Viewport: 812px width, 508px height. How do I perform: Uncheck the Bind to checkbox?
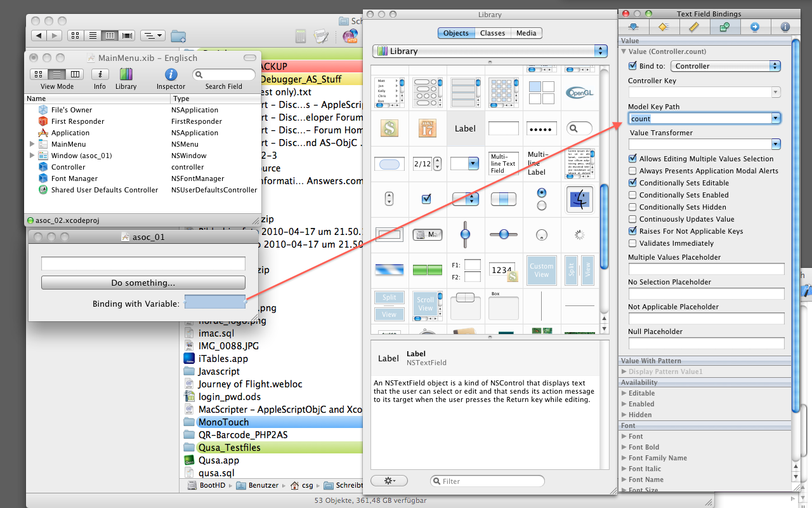click(632, 66)
